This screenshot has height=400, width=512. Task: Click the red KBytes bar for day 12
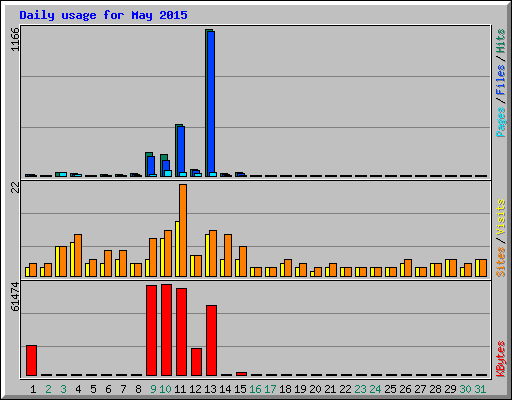click(196, 362)
